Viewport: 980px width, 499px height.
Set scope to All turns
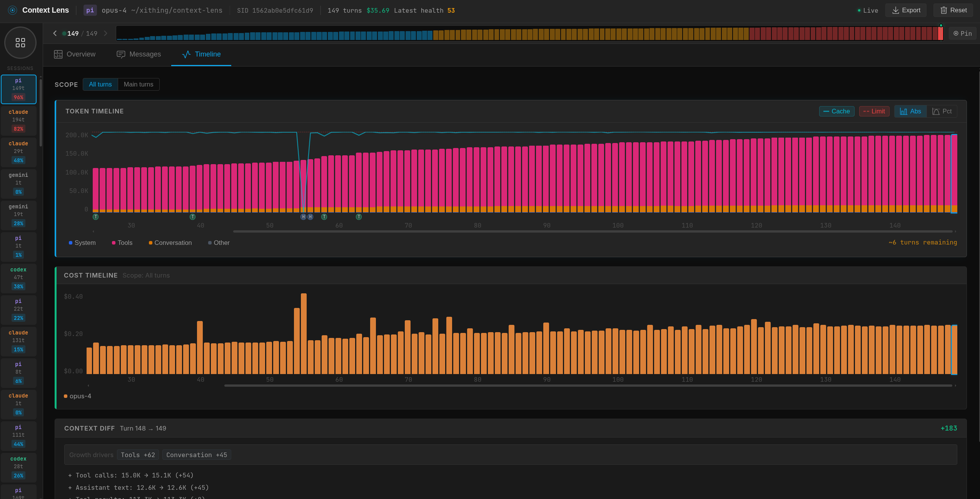(100, 84)
